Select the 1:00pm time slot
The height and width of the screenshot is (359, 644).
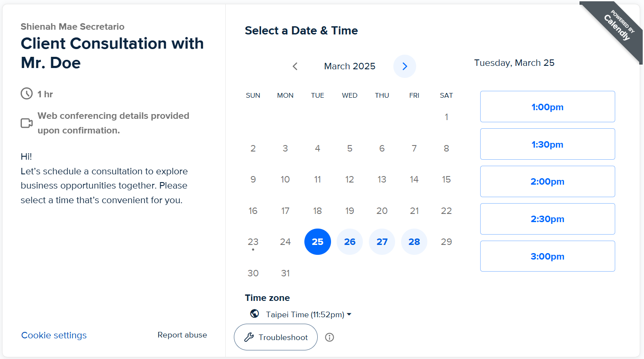click(547, 107)
